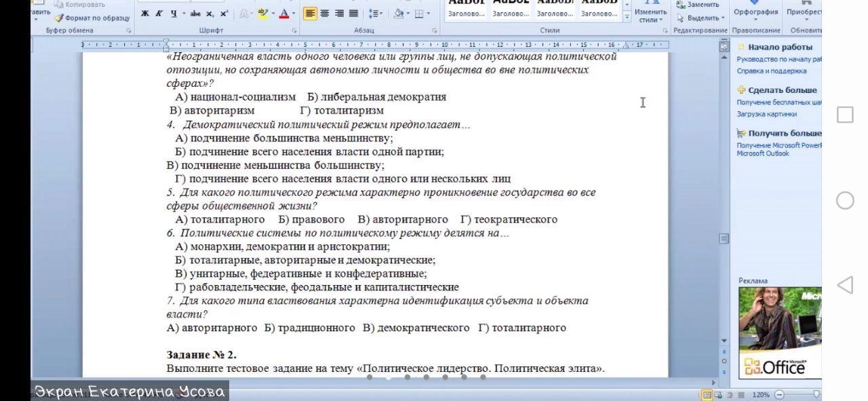
Task: Switch to Print Layout view
Action: pyautogui.click(x=707, y=395)
